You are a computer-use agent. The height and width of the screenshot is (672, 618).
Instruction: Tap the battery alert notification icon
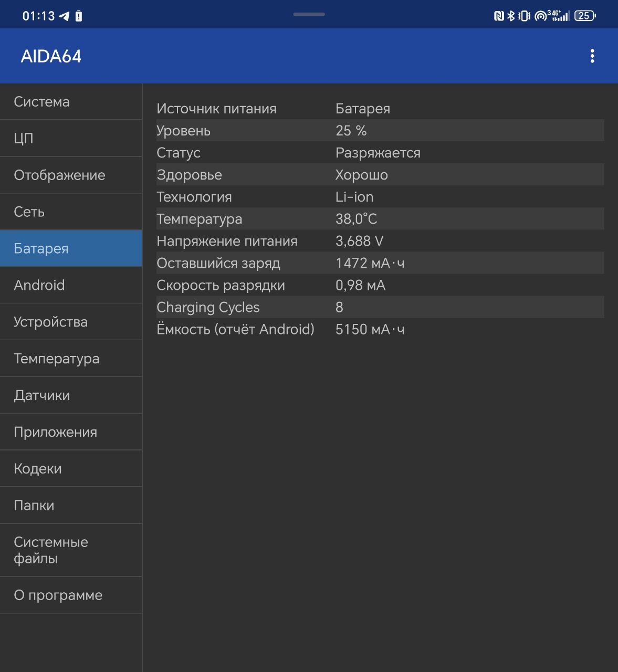pos(79,16)
